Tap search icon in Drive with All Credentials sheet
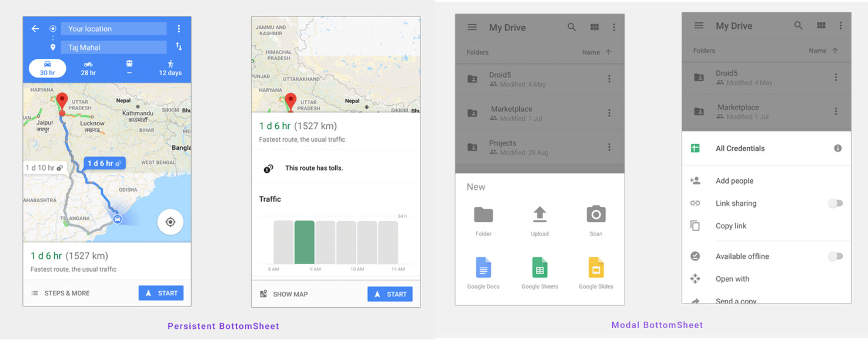This screenshot has width=868, height=340. 798,26
